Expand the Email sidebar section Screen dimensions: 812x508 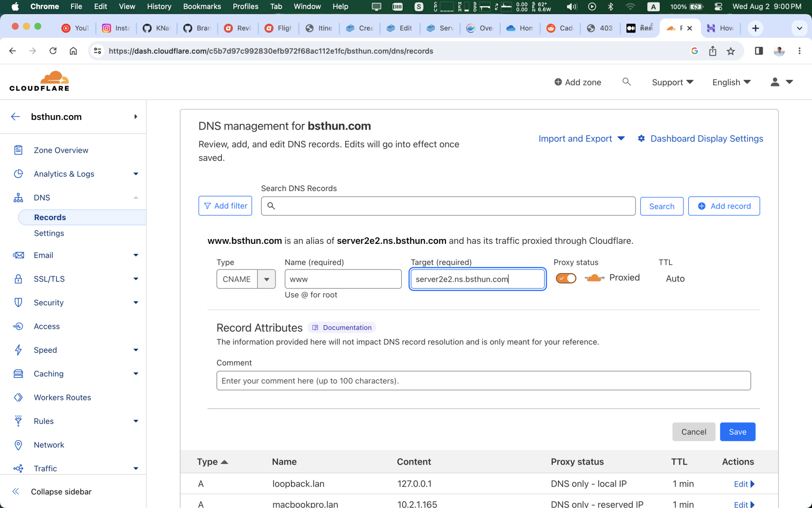click(135, 255)
